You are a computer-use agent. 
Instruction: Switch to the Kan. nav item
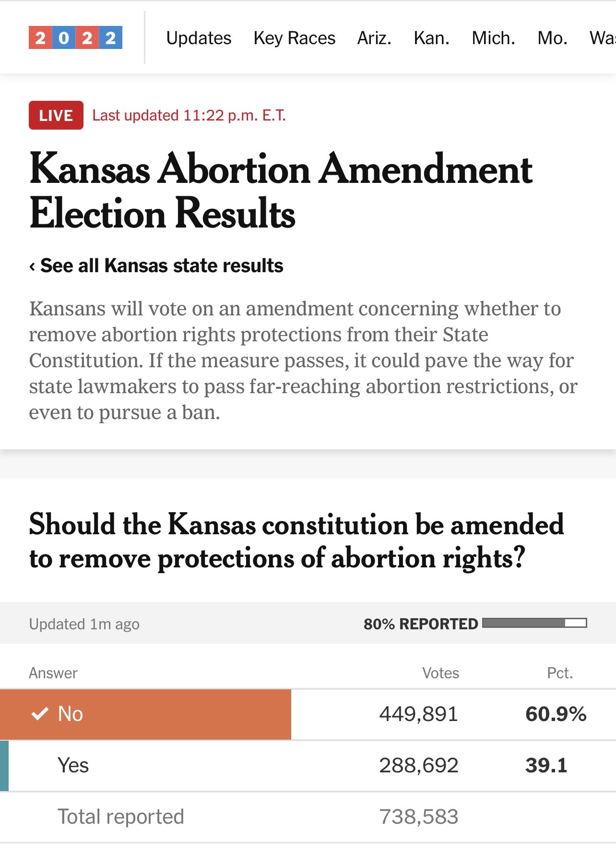pos(431,38)
